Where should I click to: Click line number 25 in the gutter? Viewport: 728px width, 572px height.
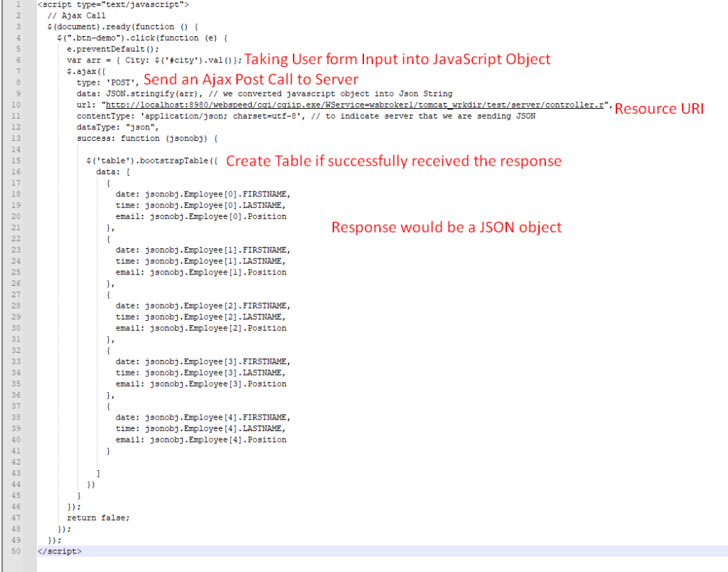[x=17, y=272]
